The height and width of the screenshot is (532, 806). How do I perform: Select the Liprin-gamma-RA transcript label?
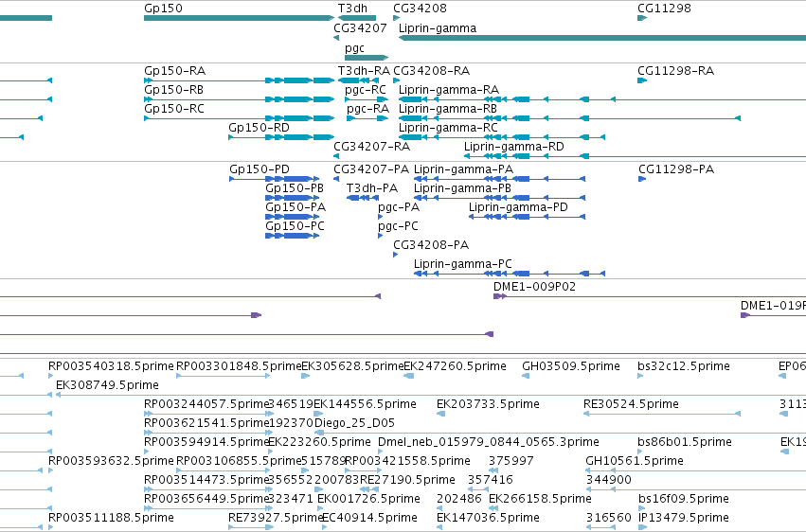click(x=449, y=90)
